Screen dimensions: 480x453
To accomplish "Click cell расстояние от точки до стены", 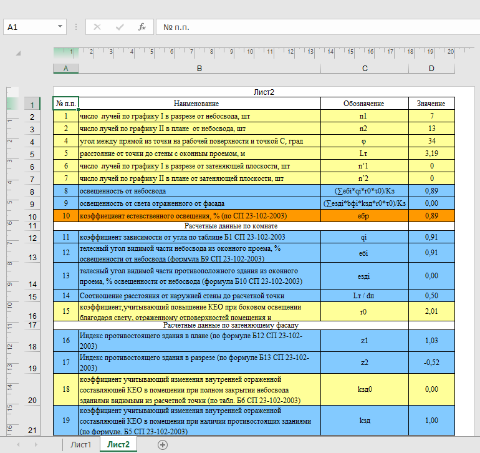I will pos(199,153).
